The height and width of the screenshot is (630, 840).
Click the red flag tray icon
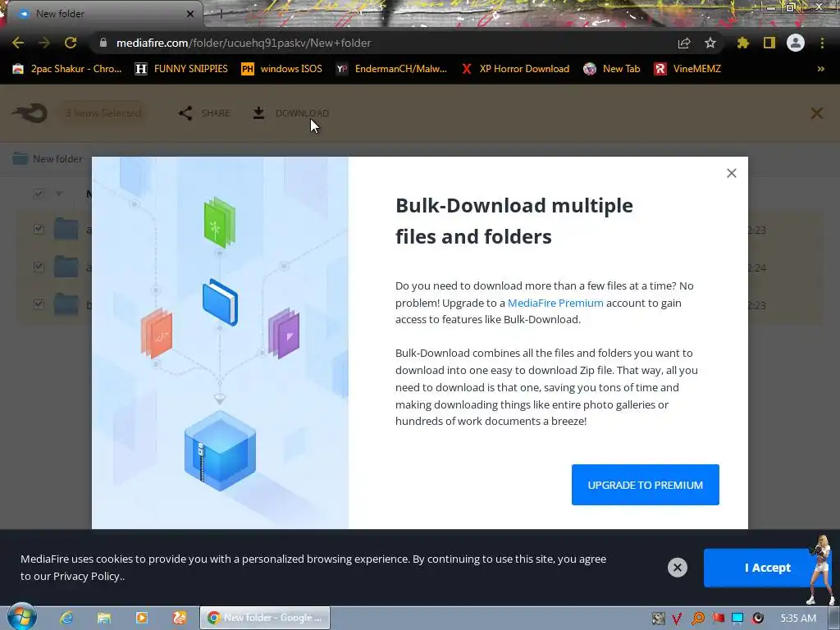pos(718,619)
